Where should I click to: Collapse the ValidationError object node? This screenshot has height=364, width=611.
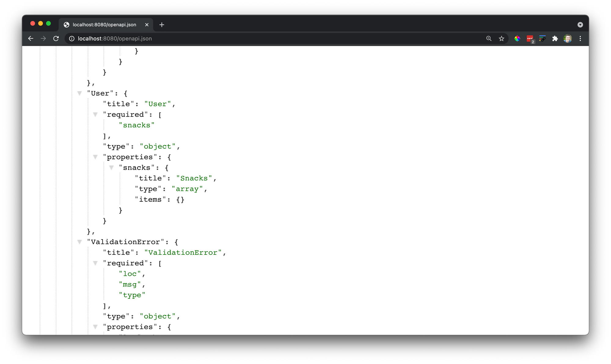[x=80, y=242]
